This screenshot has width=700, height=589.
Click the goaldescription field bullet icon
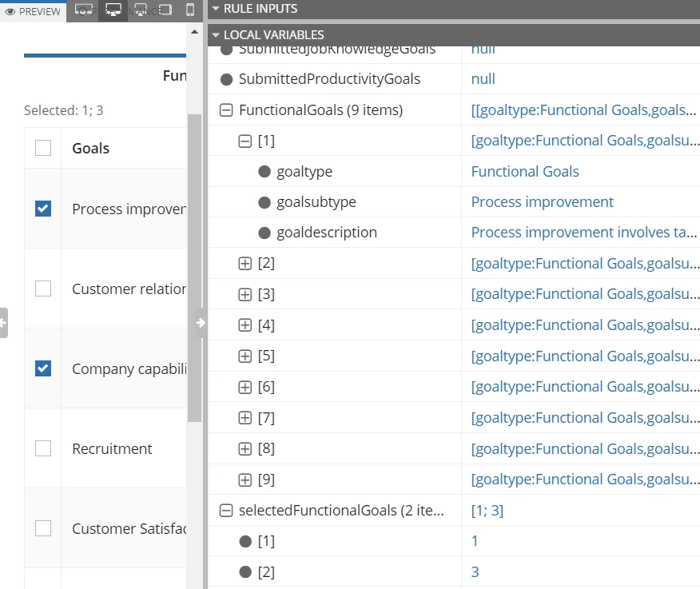click(x=264, y=233)
